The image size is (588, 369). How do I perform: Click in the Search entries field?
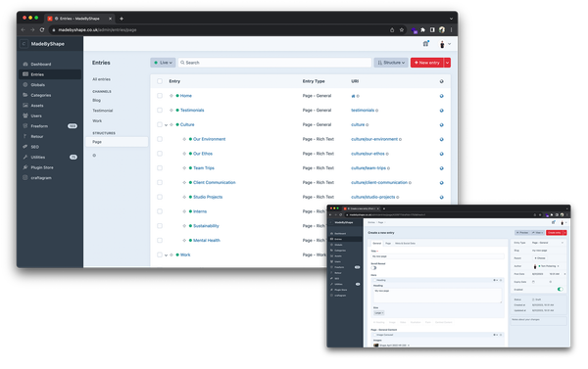coord(274,63)
